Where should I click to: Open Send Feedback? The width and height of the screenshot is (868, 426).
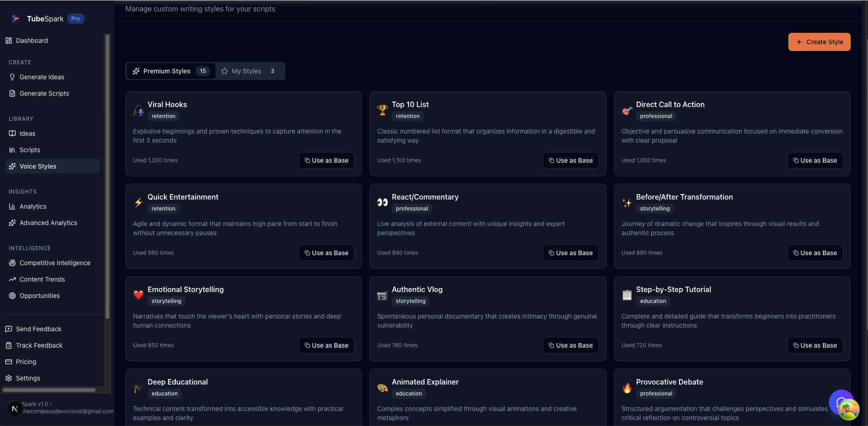(x=38, y=328)
